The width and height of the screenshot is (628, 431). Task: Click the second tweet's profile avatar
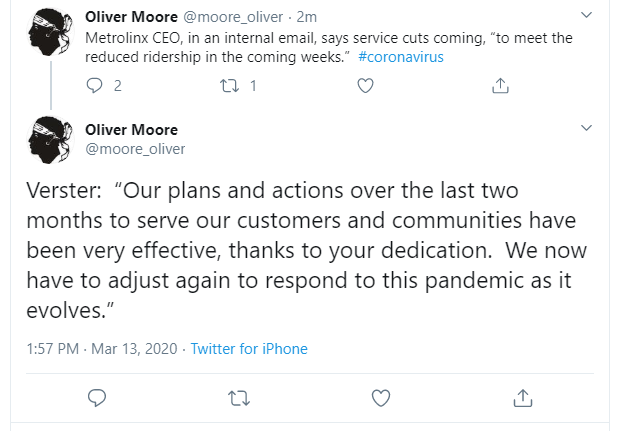click(44, 139)
